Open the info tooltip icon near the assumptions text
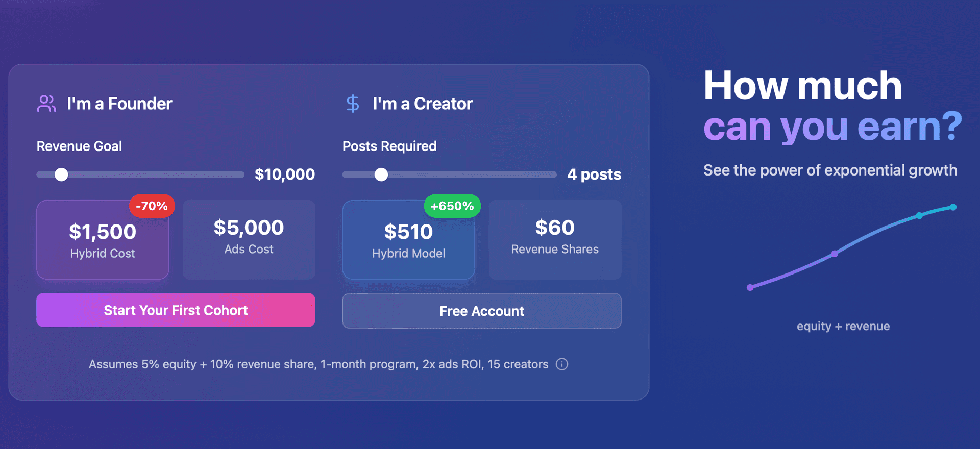This screenshot has width=980, height=449. tap(562, 364)
